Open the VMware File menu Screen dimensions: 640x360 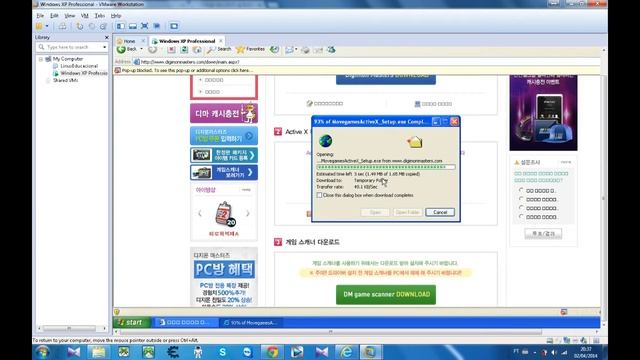point(40,16)
